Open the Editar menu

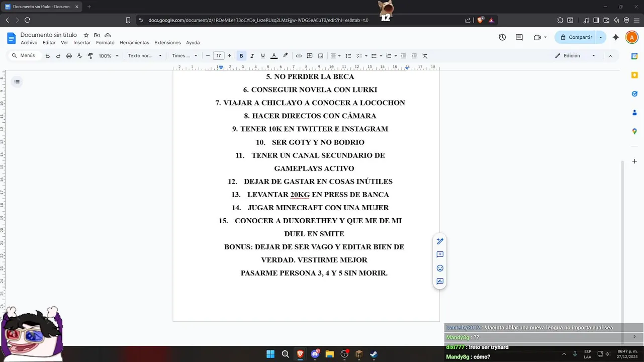pos(49,43)
